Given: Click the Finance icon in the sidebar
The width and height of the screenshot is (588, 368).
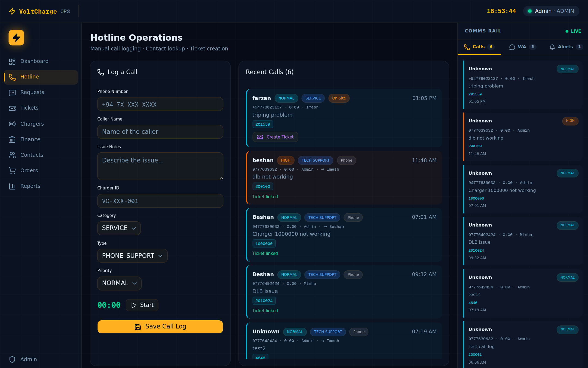Looking at the screenshot, I should (x=12, y=139).
